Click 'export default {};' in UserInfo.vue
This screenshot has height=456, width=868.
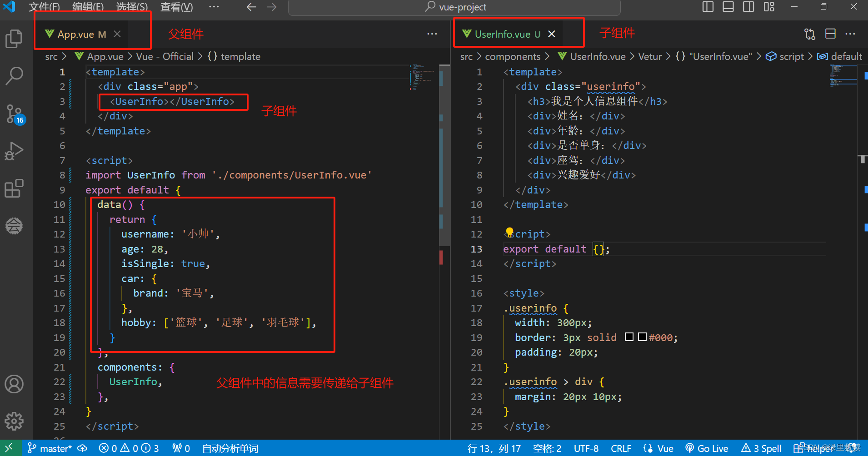tap(556, 249)
